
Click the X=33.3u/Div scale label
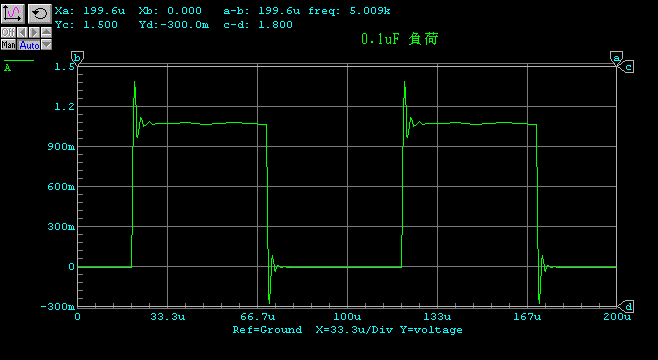(x=354, y=330)
